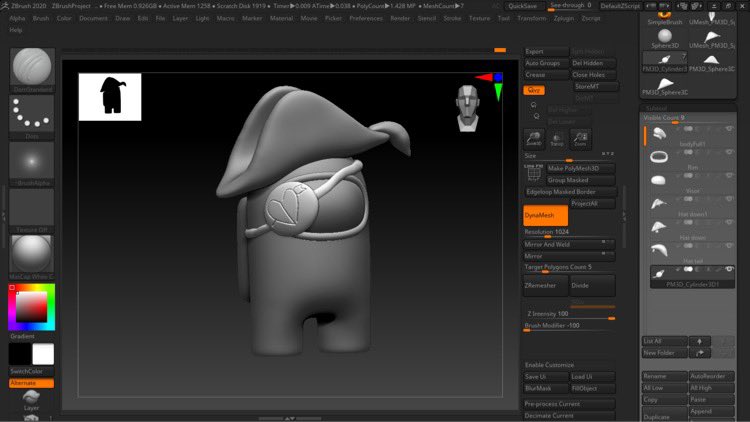
Task: Open the Zplugin menu
Action: tap(563, 18)
